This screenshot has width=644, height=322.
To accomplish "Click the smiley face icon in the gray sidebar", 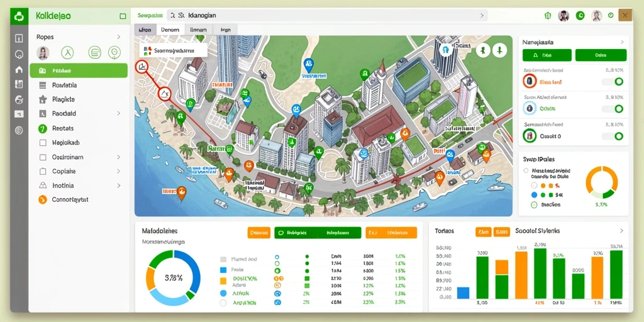I will (x=19, y=131).
